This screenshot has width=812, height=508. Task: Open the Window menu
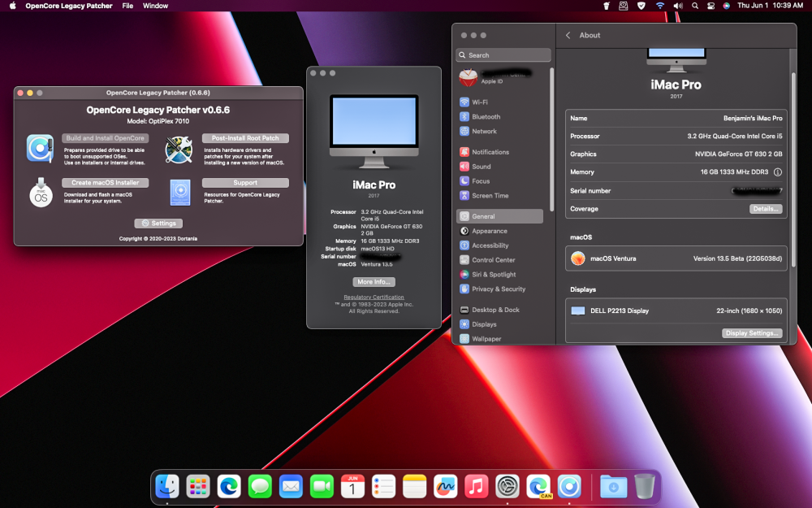[x=155, y=6]
